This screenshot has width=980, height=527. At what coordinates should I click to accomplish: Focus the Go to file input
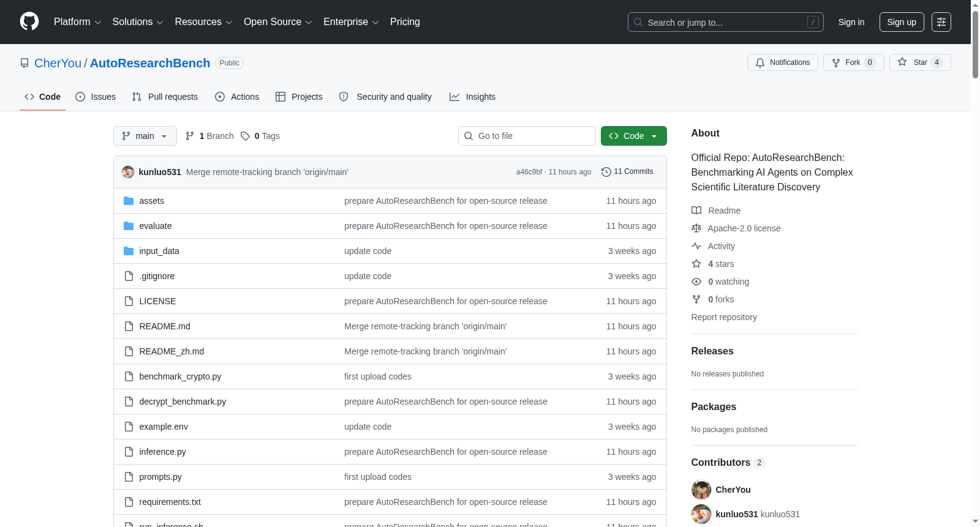[527, 136]
